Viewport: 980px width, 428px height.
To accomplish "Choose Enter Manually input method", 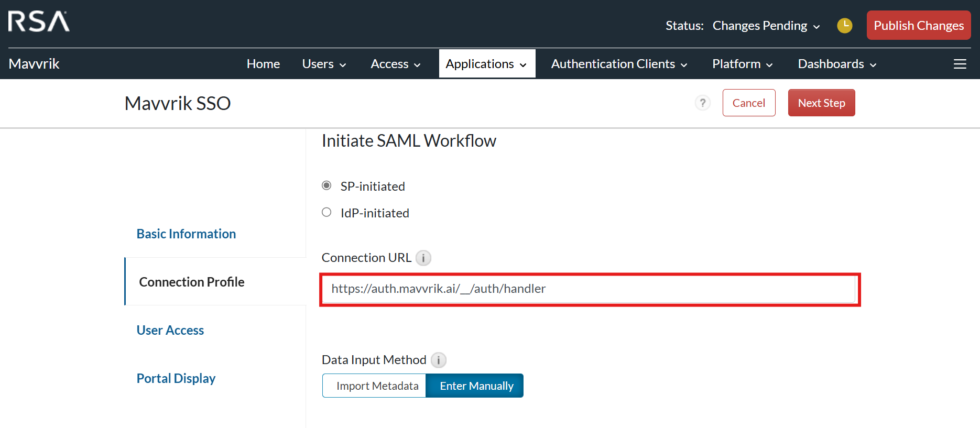I will click(476, 386).
